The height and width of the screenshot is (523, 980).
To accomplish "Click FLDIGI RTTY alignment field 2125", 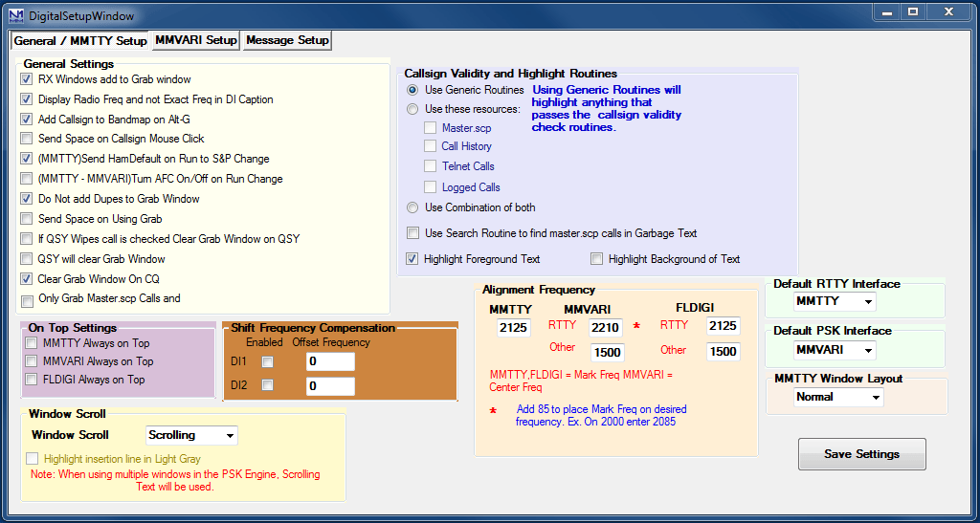I will (x=724, y=326).
